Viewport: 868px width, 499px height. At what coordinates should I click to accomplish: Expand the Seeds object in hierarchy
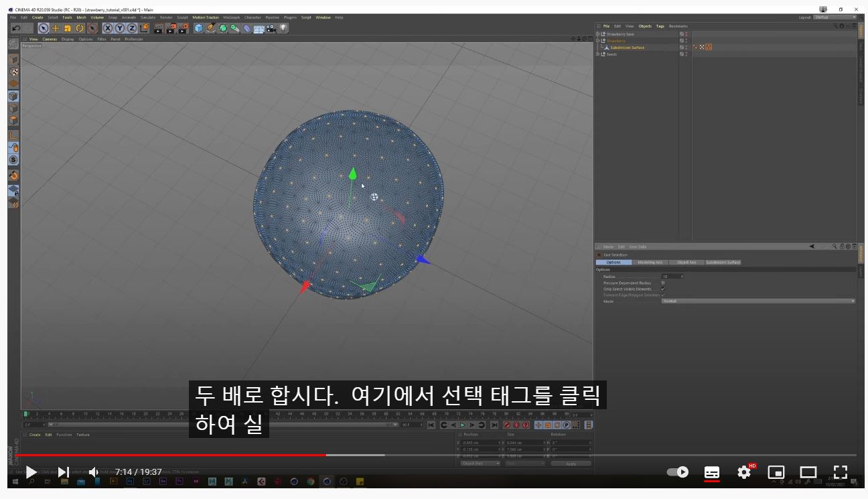click(598, 54)
